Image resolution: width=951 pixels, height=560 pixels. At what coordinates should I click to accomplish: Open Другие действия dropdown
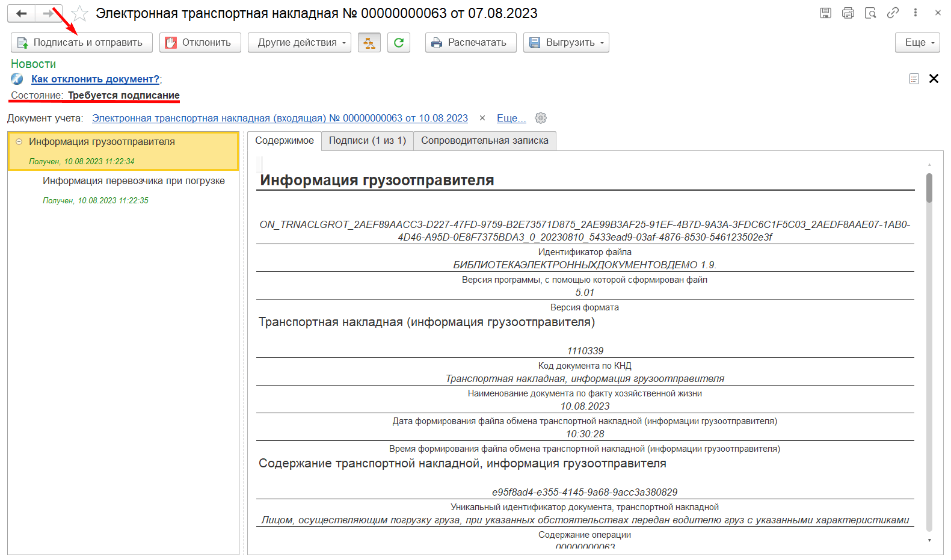click(300, 43)
